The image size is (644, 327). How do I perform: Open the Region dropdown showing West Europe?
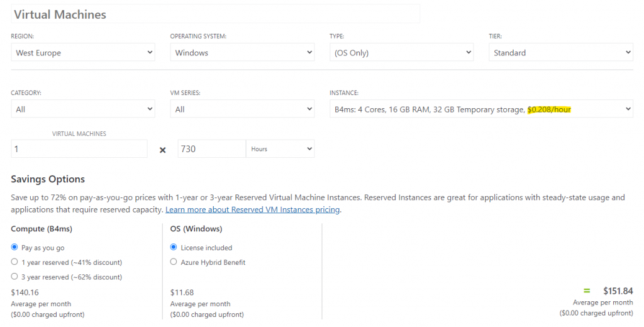pos(83,53)
